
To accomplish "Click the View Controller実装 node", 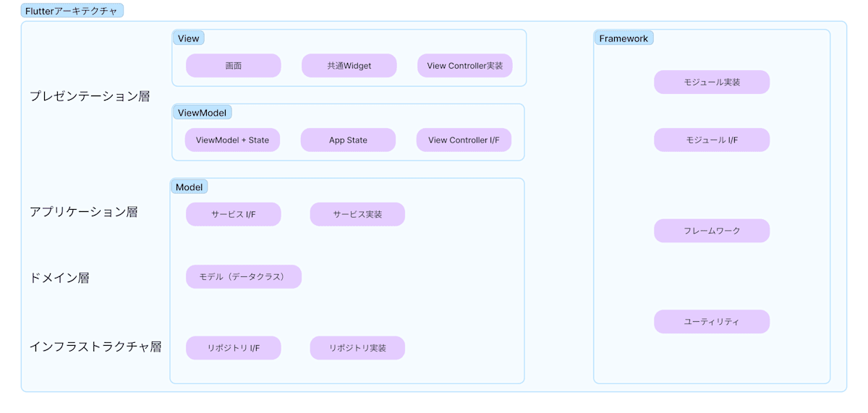I will tap(465, 66).
